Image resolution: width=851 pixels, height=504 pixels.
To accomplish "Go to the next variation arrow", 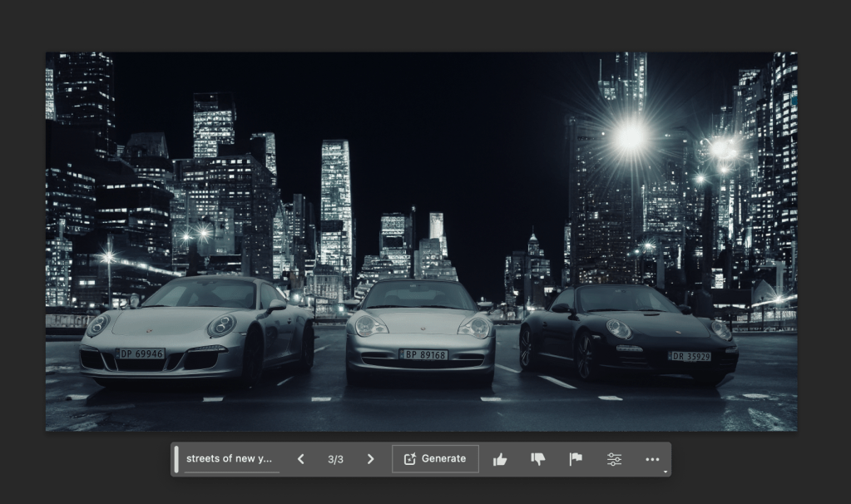I will point(371,459).
